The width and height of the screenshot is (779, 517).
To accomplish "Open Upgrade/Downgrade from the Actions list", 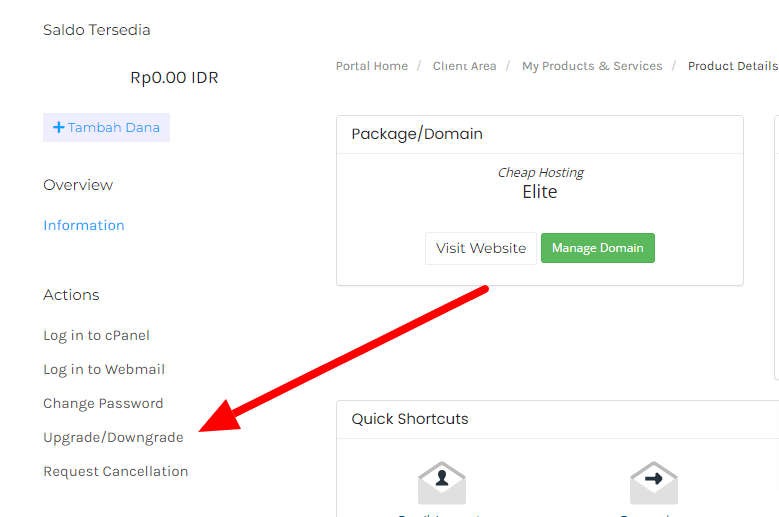I will pos(113,437).
